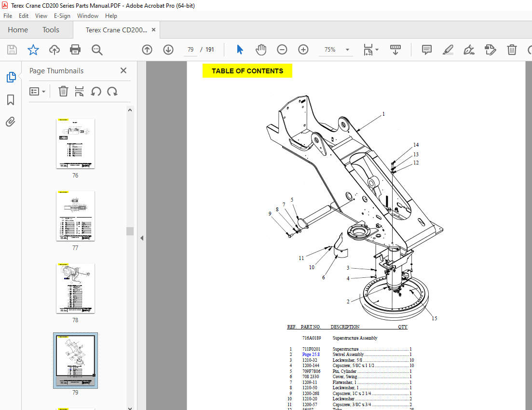532x410 pixels.
Task: Zoom out with minus button
Action: [282, 50]
